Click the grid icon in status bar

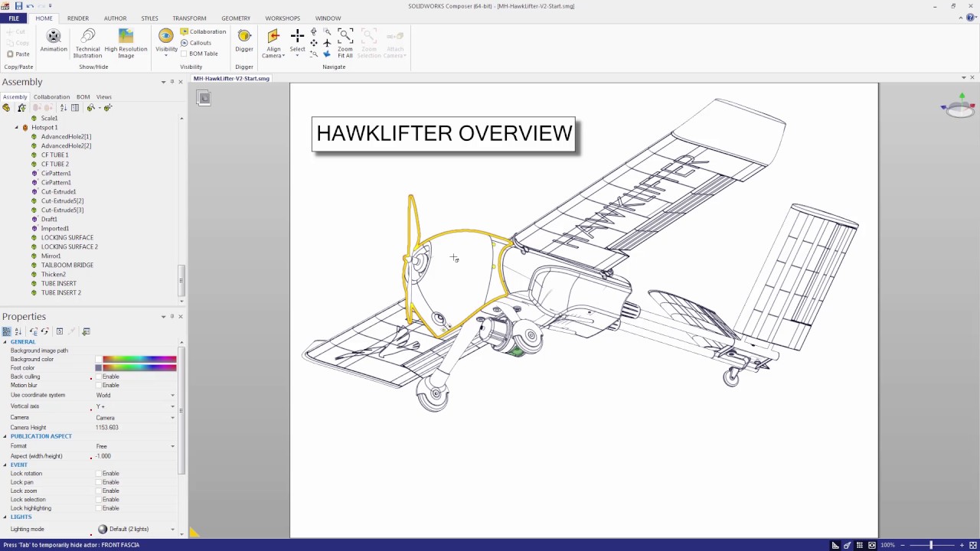pos(860,545)
